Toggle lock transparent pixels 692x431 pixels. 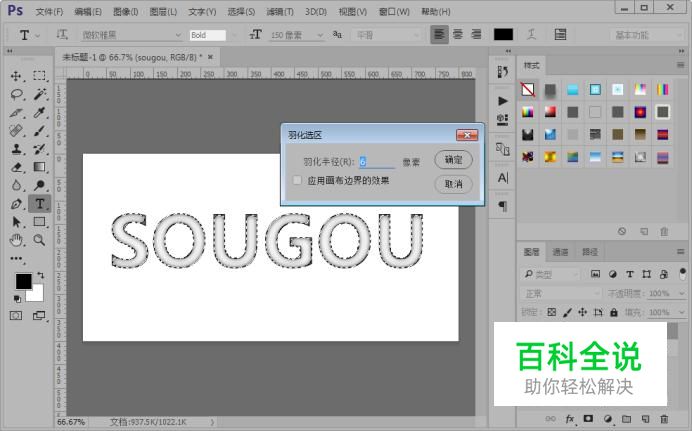coord(552,312)
